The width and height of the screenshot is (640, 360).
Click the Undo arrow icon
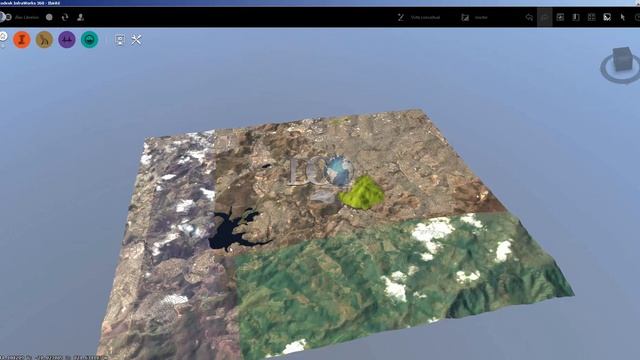pyautogui.click(x=529, y=17)
